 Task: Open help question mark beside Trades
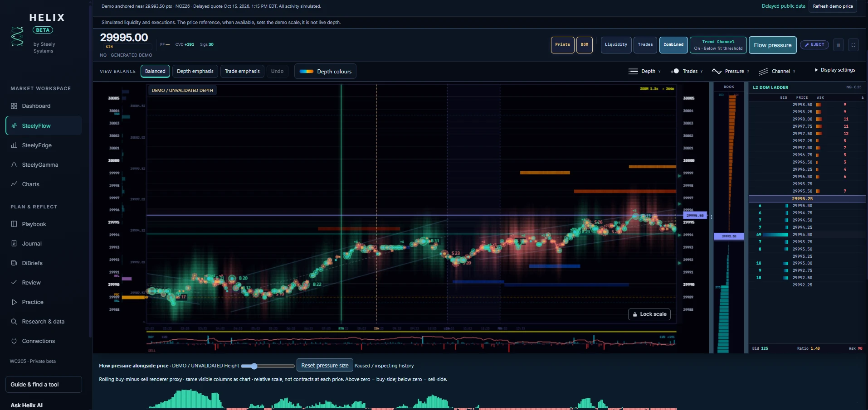(x=702, y=71)
